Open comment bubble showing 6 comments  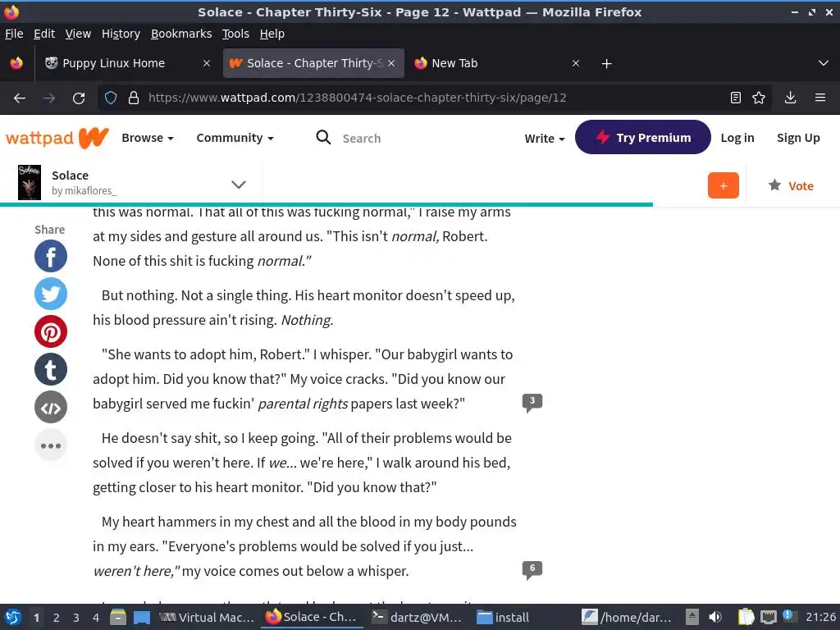tap(532, 569)
